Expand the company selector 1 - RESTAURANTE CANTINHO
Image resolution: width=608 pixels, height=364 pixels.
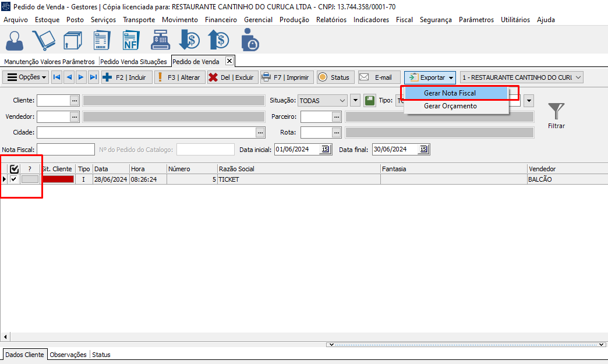click(x=578, y=77)
